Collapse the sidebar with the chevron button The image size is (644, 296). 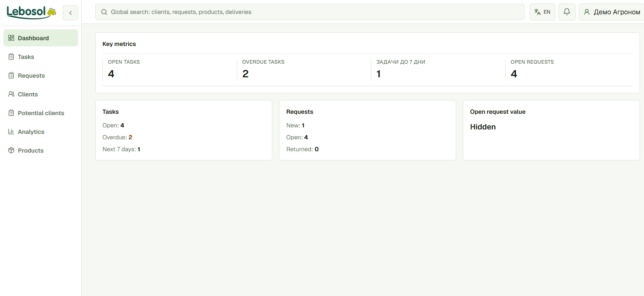70,13
